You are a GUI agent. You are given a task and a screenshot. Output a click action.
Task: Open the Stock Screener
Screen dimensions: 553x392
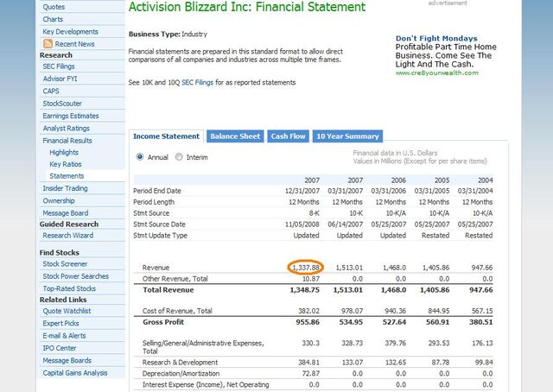pos(66,263)
